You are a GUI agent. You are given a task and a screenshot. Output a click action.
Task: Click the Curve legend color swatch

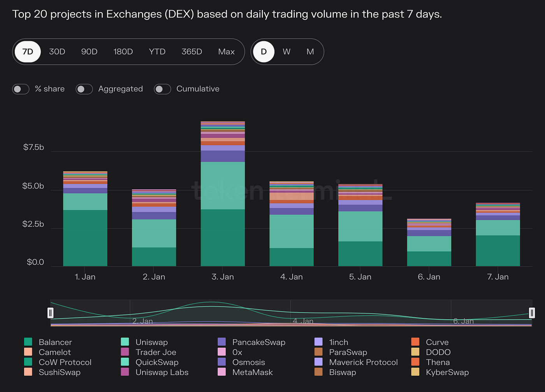(x=415, y=342)
